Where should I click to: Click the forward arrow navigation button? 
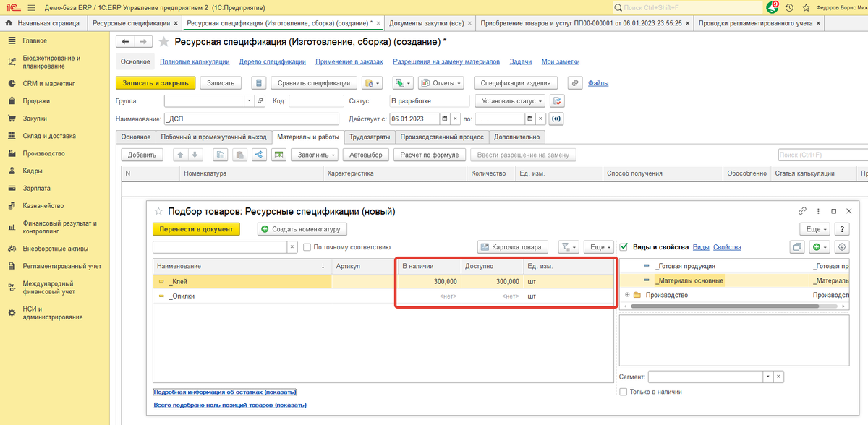(144, 42)
